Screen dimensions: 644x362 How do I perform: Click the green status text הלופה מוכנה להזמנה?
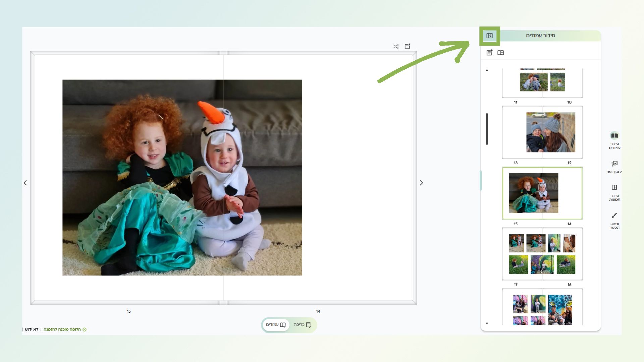click(62, 329)
